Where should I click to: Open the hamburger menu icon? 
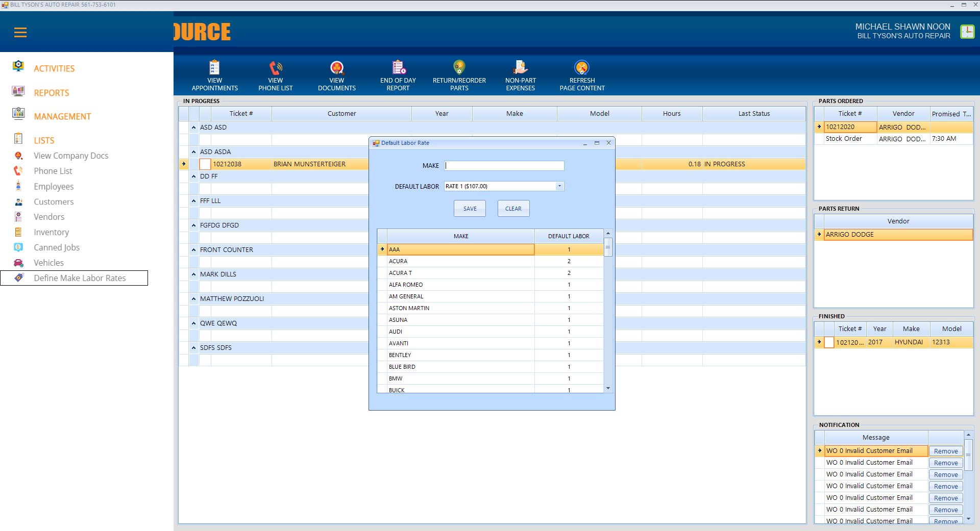20,33
